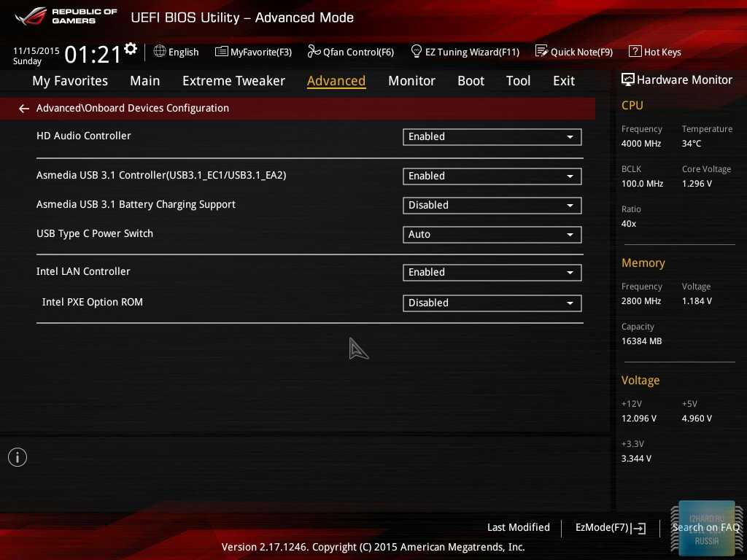Switch to the Extreme Tweaker tab
The height and width of the screenshot is (560, 747).
tap(233, 81)
